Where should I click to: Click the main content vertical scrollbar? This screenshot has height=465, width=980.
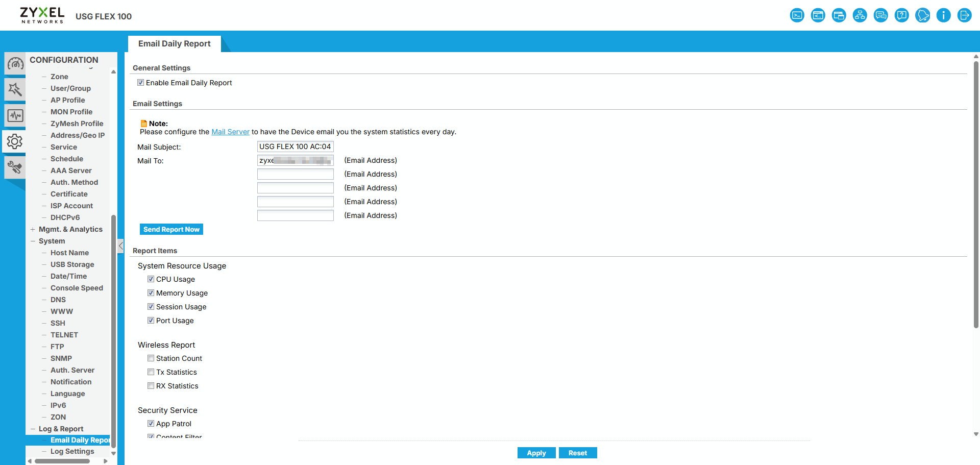[976, 194]
